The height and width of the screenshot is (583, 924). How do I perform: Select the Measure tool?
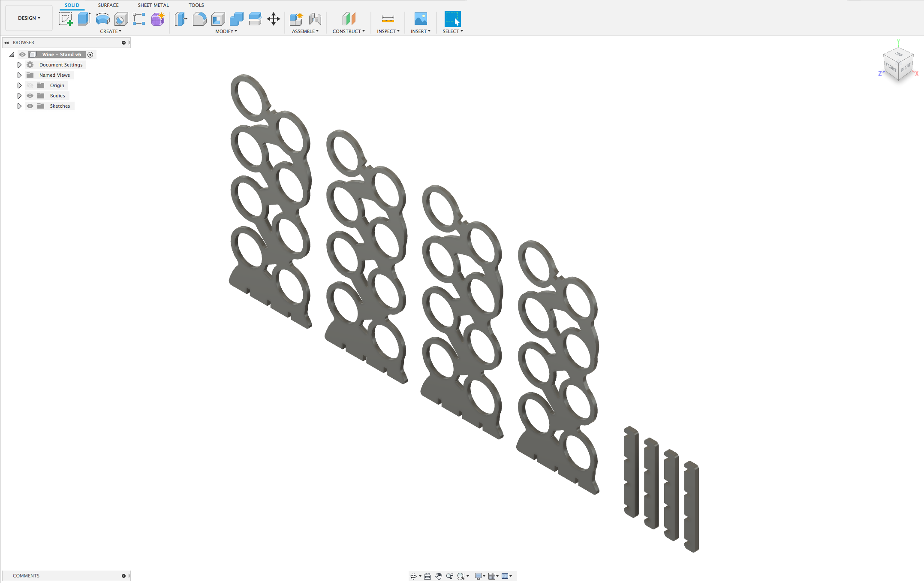point(388,19)
